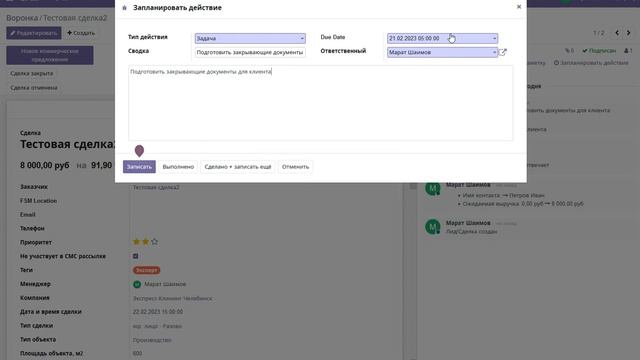640x360 pixels.
Task: Click the Сделка отменена status button
Action: 34,88
